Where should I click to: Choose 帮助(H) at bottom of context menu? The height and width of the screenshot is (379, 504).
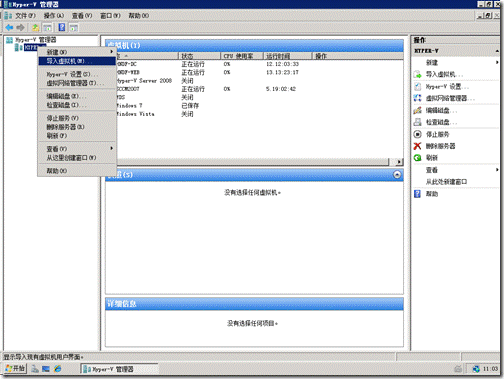(77, 171)
